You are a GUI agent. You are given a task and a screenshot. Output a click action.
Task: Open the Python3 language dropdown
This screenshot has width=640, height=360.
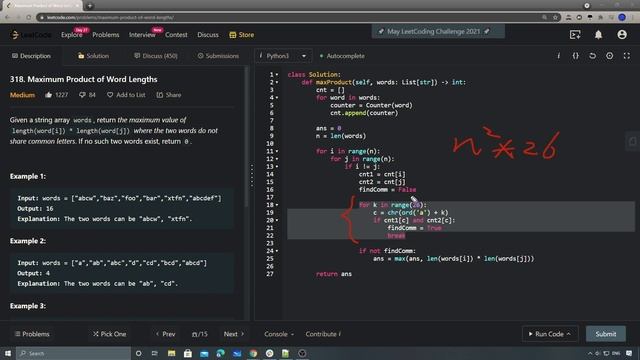283,56
